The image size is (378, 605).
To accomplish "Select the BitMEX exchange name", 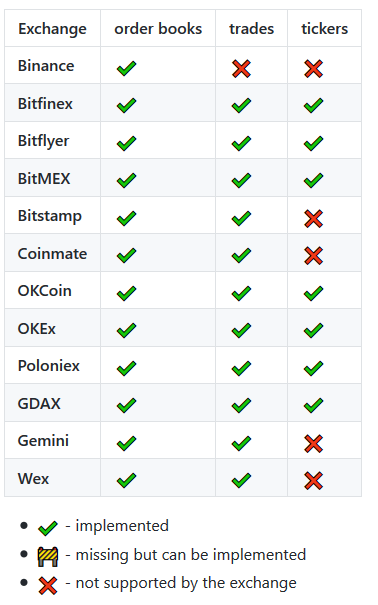I will tap(44, 179).
